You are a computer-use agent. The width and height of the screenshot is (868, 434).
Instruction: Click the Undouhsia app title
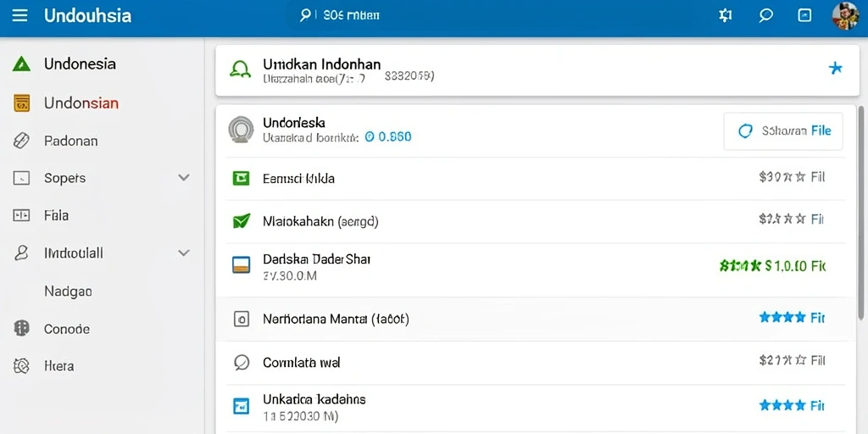[x=87, y=15]
